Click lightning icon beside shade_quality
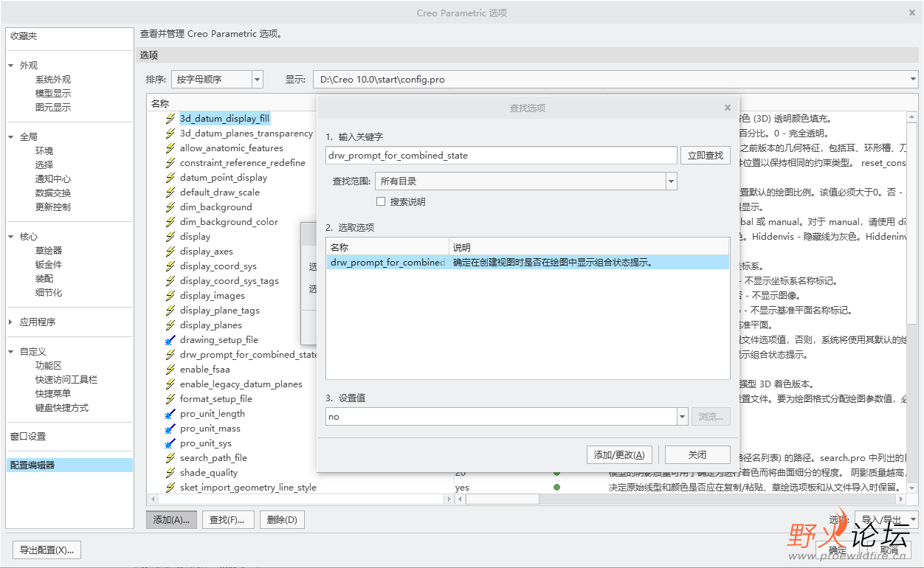Screen dimensions: 924x568 click(170, 473)
